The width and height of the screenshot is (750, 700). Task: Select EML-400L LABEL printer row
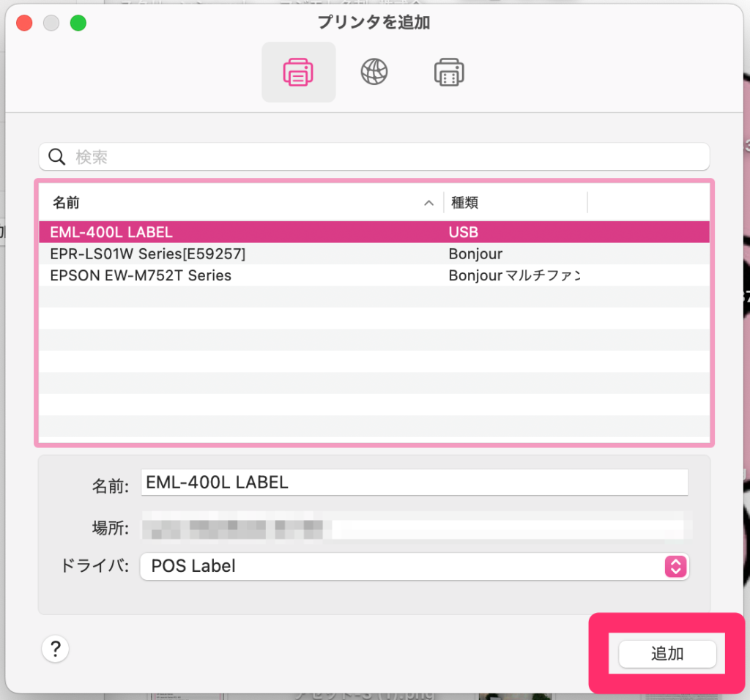[x=374, y=232]
